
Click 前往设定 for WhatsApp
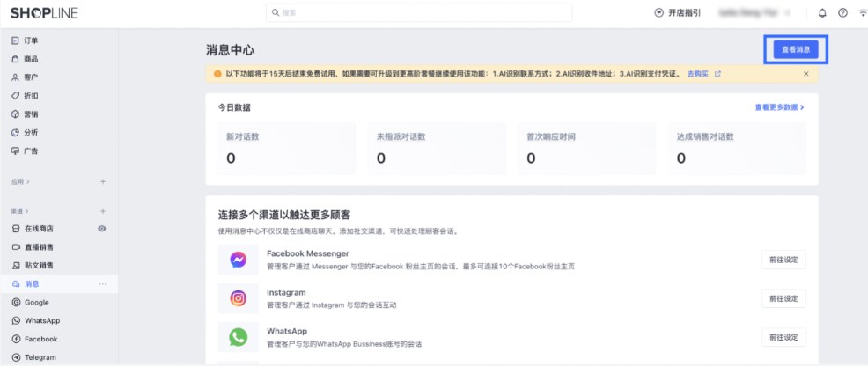pos(783,337)
